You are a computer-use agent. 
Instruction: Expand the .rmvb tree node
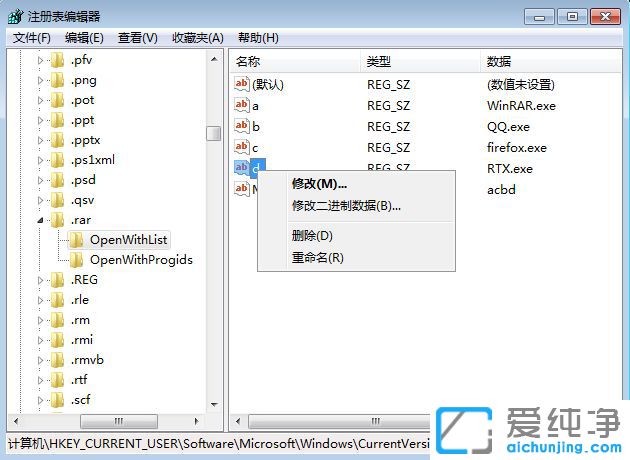pyautogui.click(x=40, y=360)
